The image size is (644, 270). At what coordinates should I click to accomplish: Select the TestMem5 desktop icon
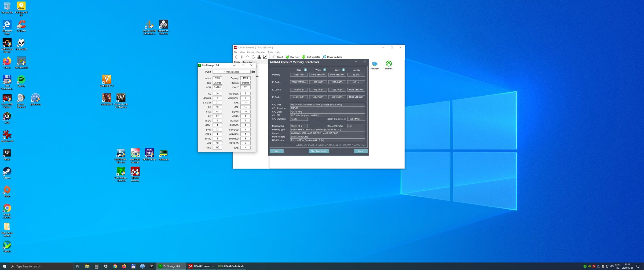(163, 155)
